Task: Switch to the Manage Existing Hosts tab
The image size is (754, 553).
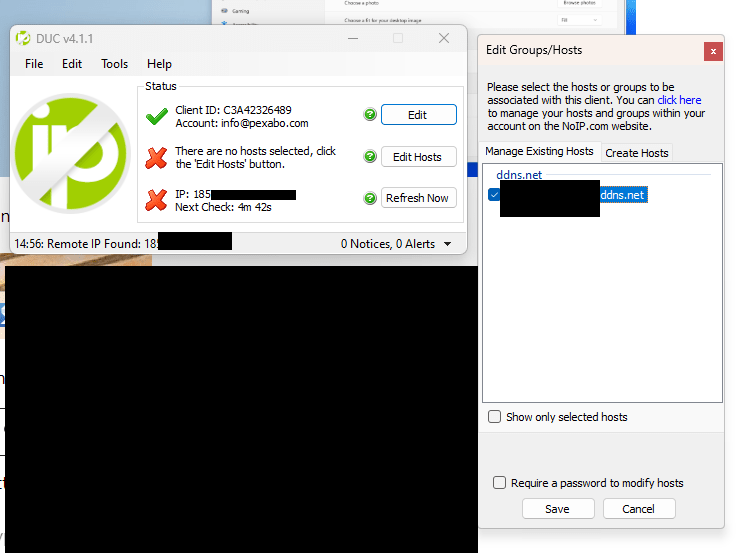Action: point(539,151)
